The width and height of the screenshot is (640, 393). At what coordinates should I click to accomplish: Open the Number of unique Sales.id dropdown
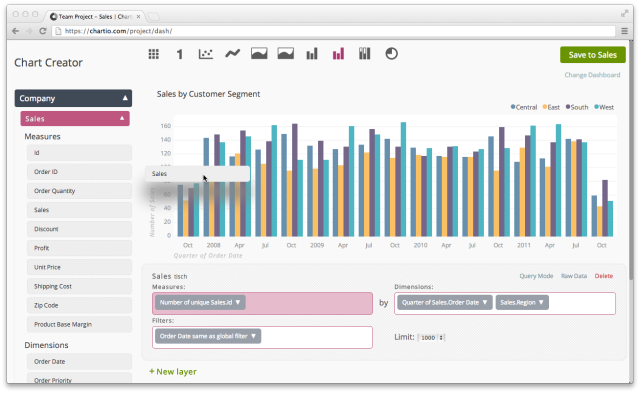click(200, 303)
